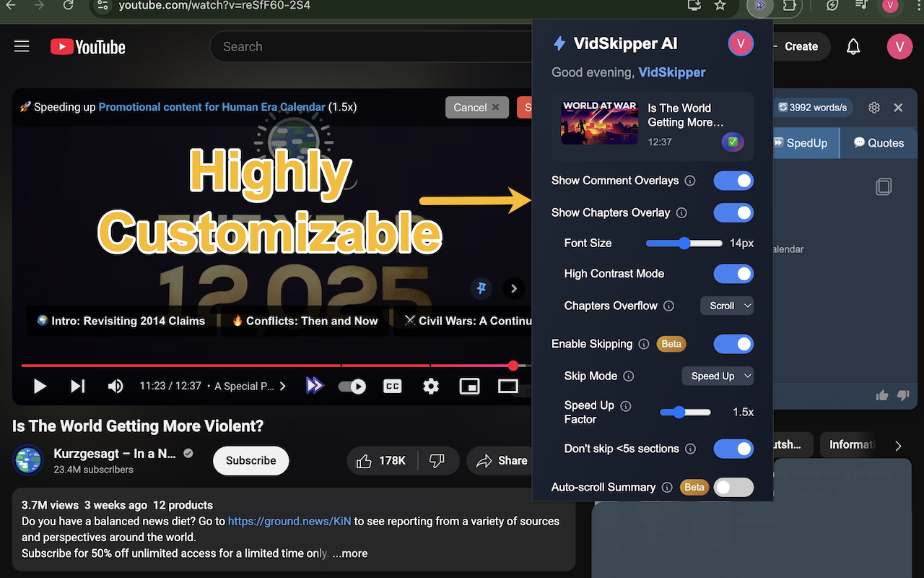The width and height of the screenshot is (924, 578).
Task: Toggle closed captions CC button
Action: 392,387
